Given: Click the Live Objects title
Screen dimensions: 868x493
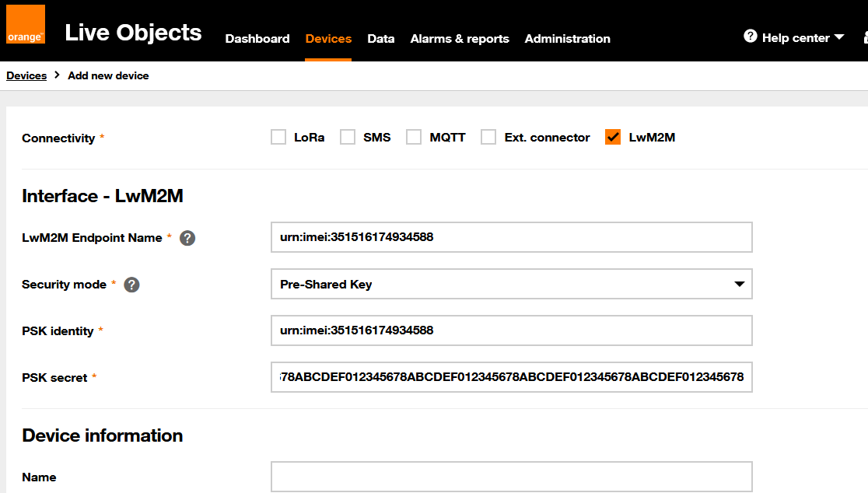Looking at the screenshot, I should (133, 33).
